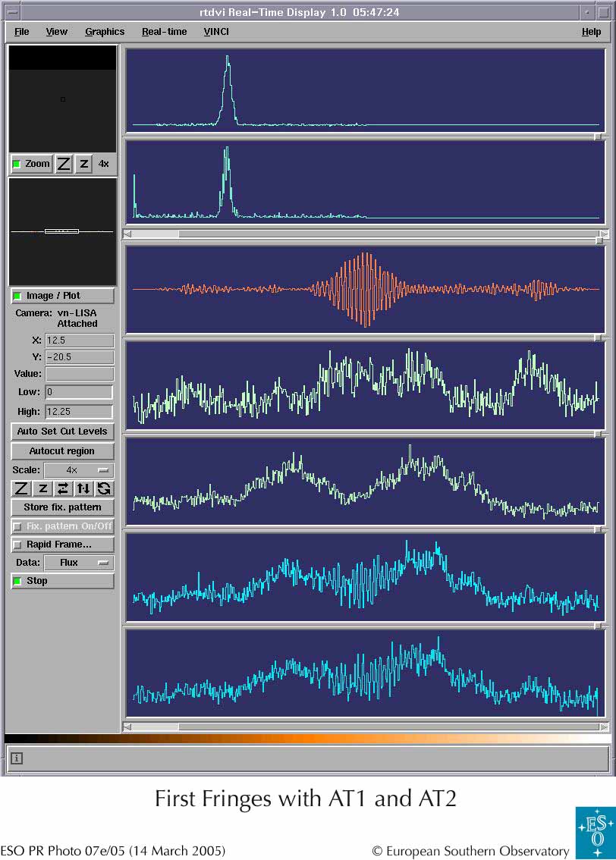Screen dimensions: 616x860
Task: Click into the X coordinate field
Action: point(80,341)
